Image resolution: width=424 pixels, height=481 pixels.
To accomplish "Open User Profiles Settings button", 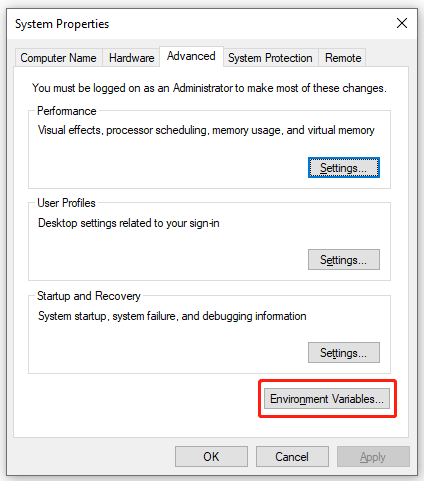I will coord(344,260).
